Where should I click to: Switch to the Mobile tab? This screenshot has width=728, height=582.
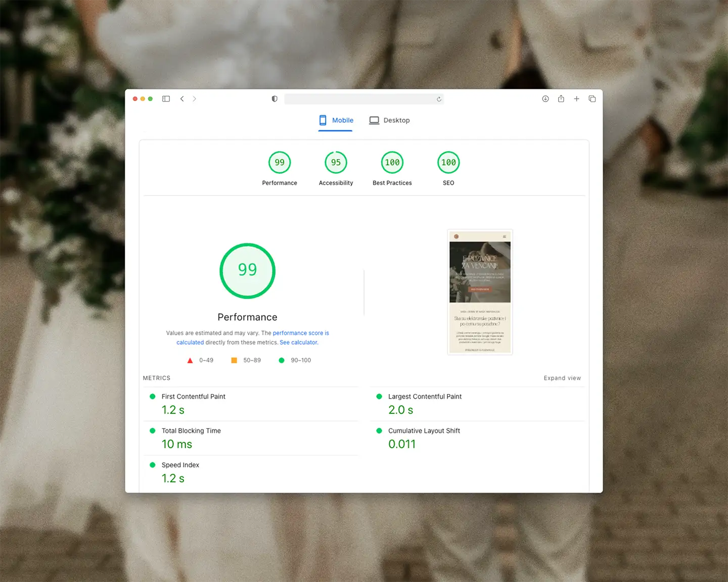pyautogui.click(x=336, y=120)
